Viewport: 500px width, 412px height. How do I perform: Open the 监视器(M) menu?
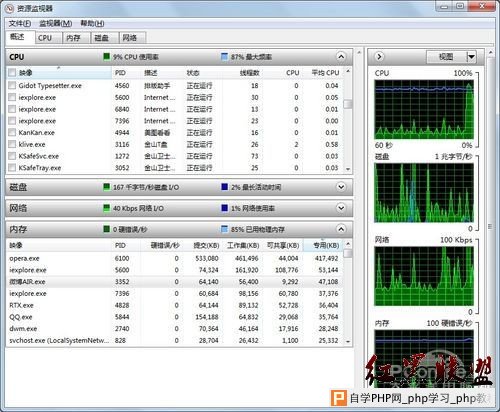tap(56, 23)
